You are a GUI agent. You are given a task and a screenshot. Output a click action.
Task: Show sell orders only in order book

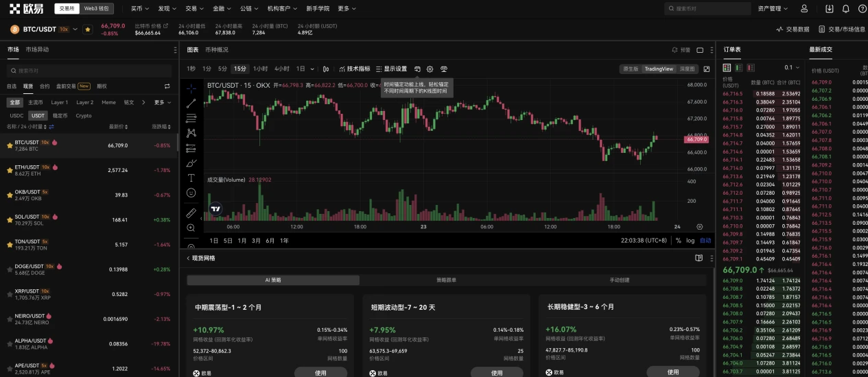coord(750,68)
